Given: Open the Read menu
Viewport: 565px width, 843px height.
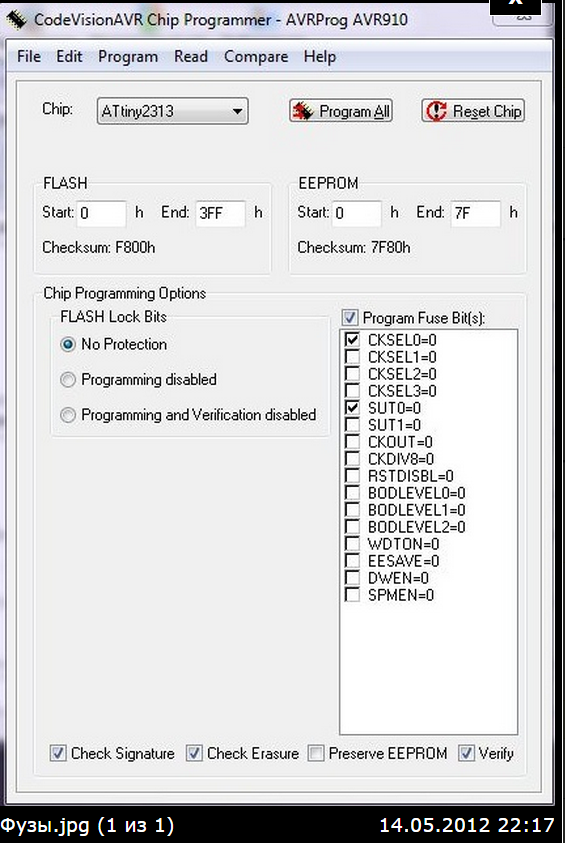Looking at the screenshot, I should point(191,56).
